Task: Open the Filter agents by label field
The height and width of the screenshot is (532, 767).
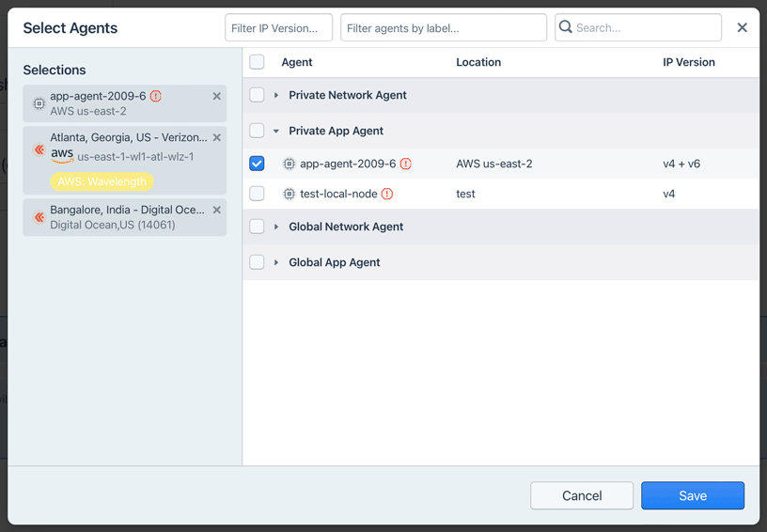Action: 444,28
